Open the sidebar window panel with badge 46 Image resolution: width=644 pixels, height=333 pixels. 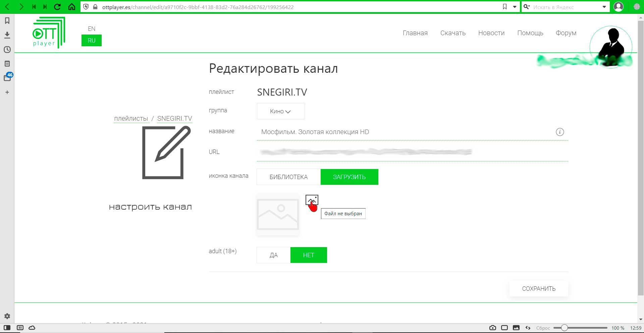pyautogui.click(x=8, y=77)
